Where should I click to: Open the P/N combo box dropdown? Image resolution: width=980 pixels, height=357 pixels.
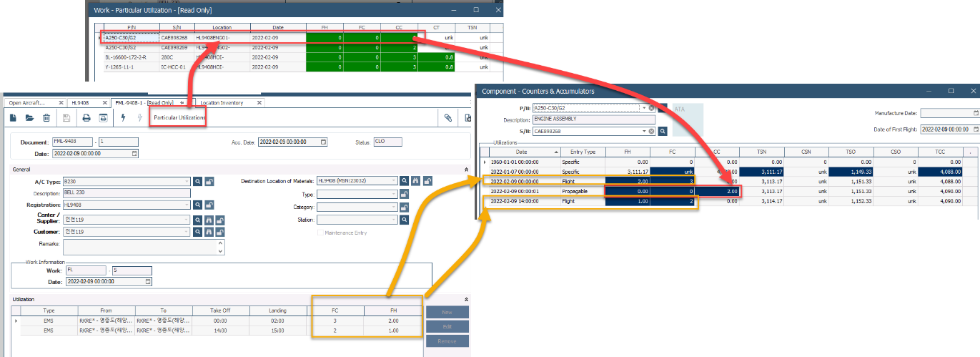(x=644, y=108)
